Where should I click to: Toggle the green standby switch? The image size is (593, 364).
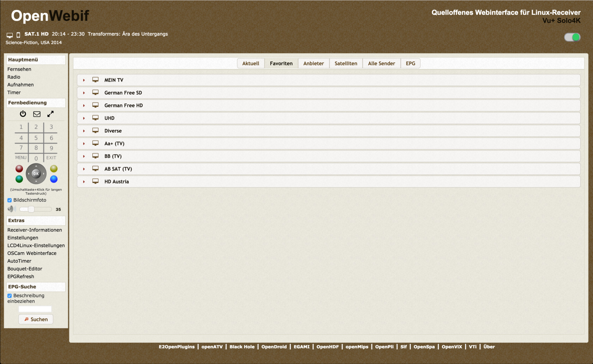572,37
